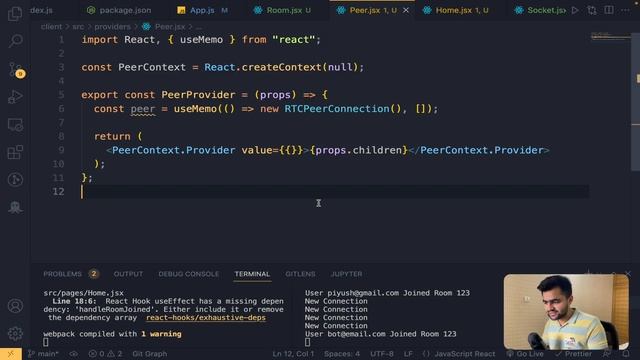
Task: Click 'webpack compiled with 1 warning' text
Action: (112, 334)
